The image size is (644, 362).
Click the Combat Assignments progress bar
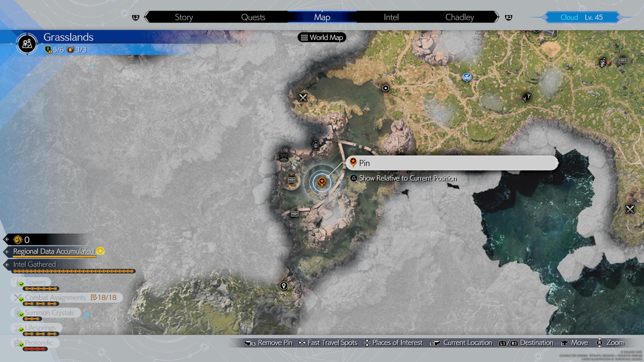41,304
